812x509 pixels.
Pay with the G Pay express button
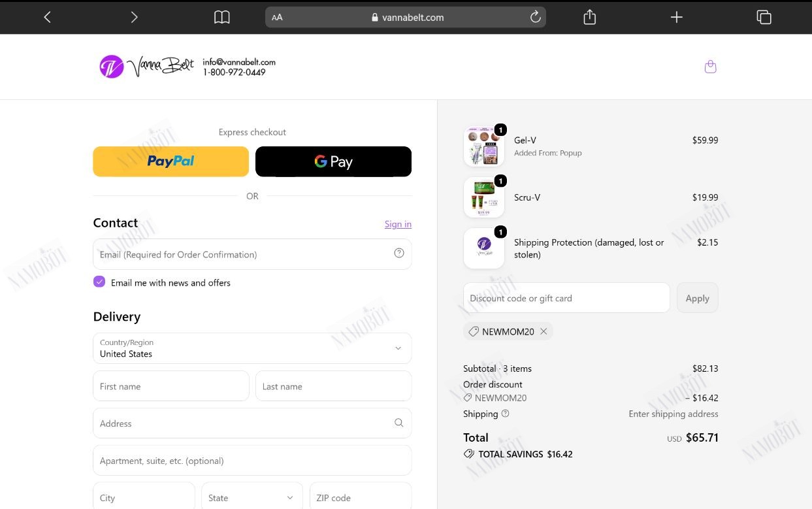pos(333,161)
